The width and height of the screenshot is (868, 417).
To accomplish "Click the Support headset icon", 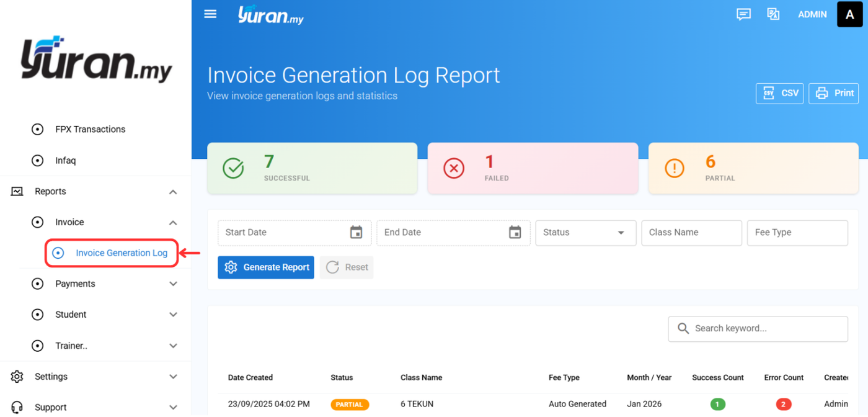I will click(x=17, y=407).
